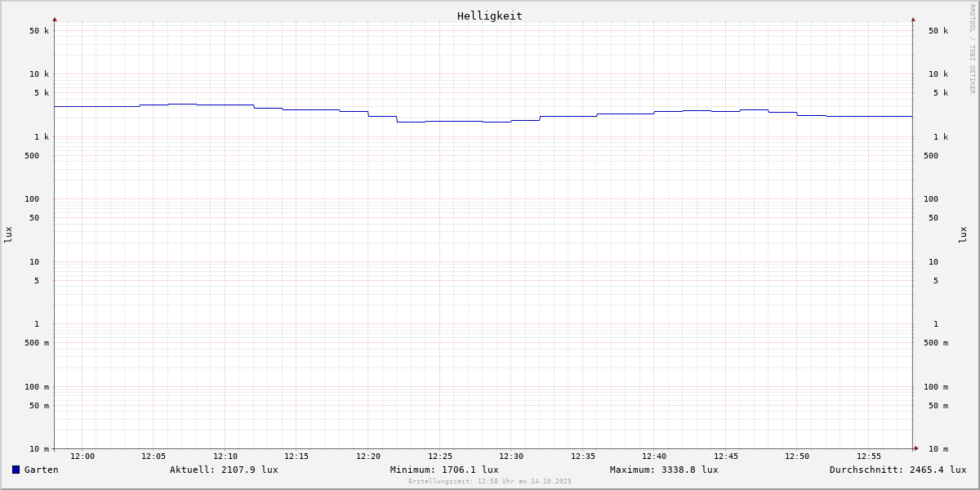
Task: Click the Helligkeit chart title
Action: click(x=489, y=16)
